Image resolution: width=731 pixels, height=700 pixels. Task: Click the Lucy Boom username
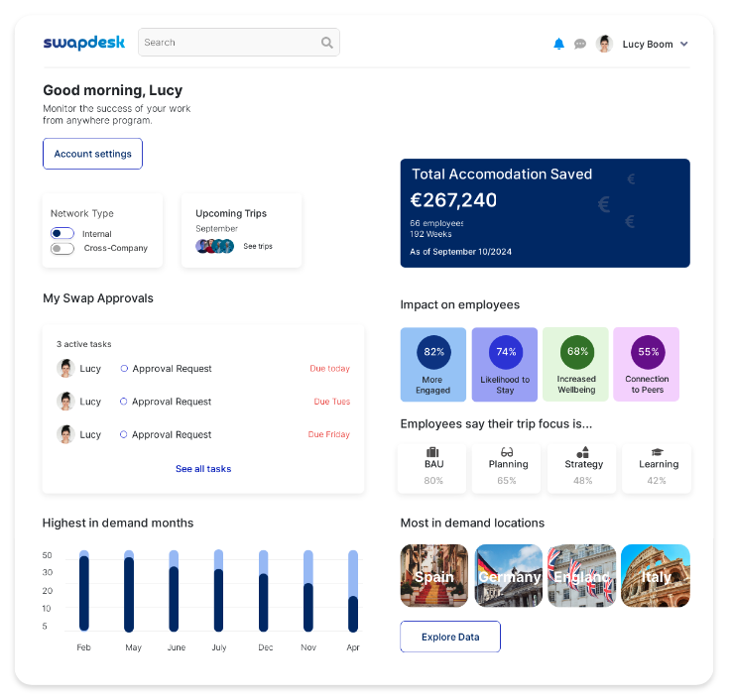click(648, 45)
